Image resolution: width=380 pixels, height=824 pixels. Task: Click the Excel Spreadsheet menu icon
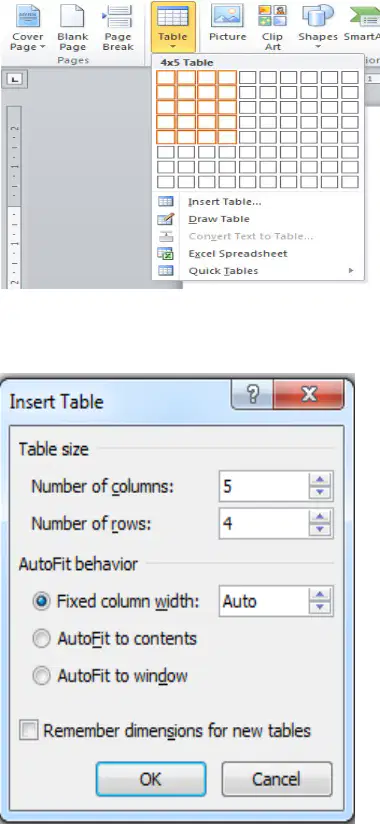[166, 253]
